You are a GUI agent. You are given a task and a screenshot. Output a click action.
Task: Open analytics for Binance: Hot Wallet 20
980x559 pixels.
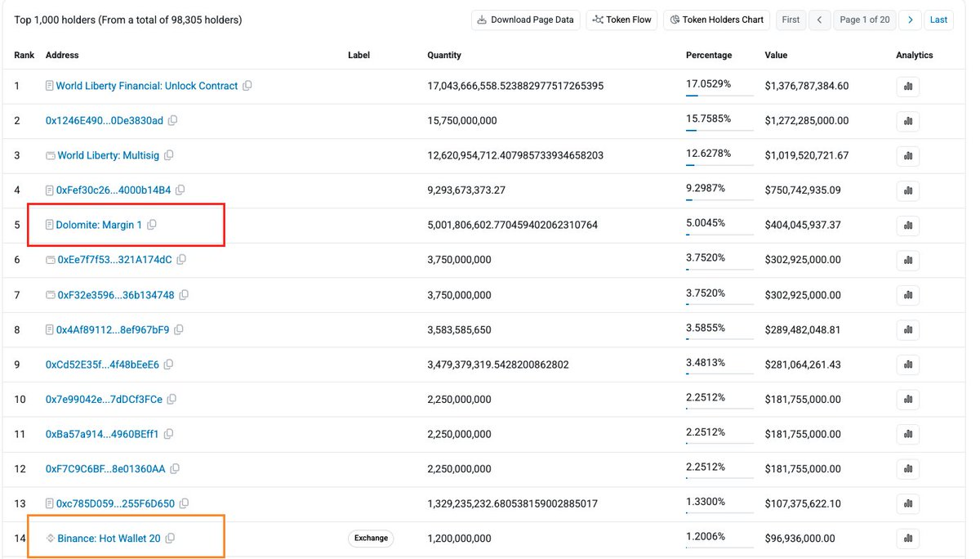(x=907, y=539)
